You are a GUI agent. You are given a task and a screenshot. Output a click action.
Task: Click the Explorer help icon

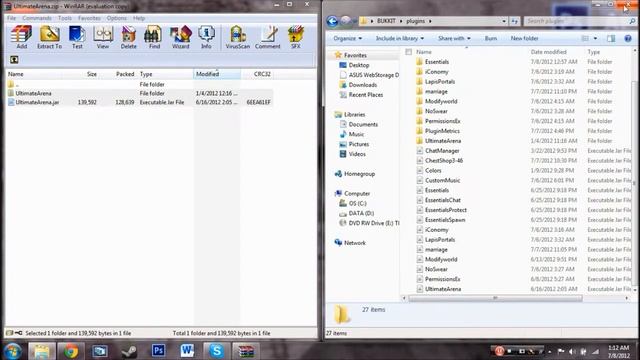tap(628, 38)
